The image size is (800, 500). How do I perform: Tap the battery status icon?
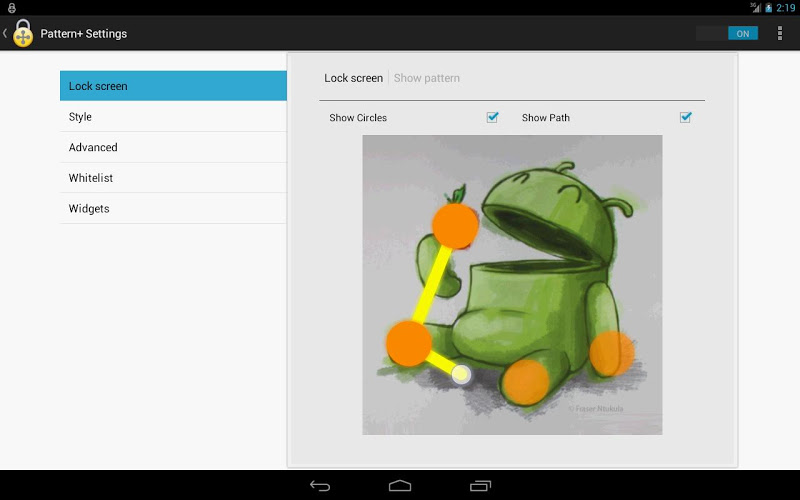tap(768, 8)
